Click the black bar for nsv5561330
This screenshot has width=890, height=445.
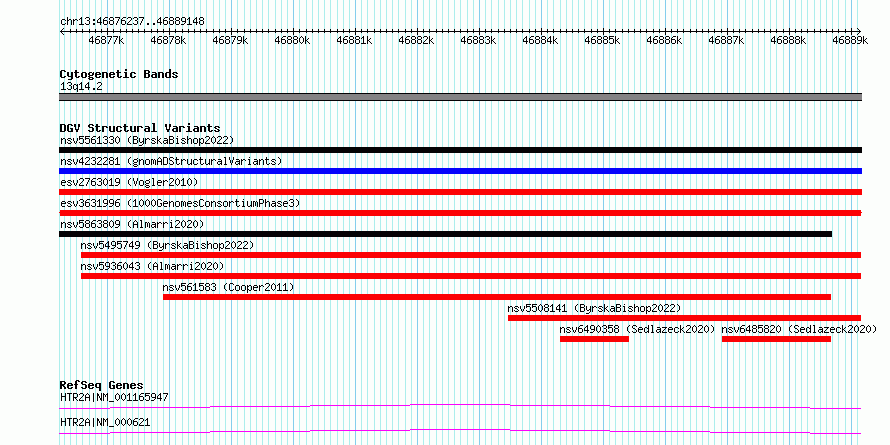[x=461, y=150]
